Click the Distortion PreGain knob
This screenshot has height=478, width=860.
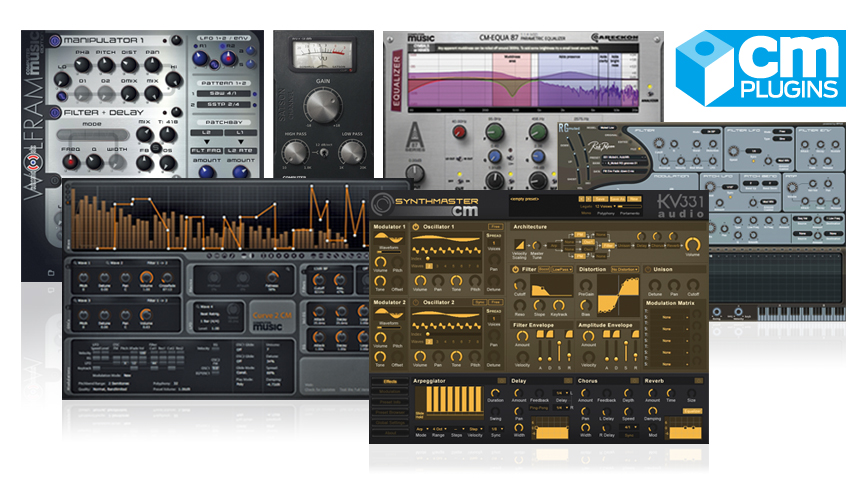click(x=586, y=285)
